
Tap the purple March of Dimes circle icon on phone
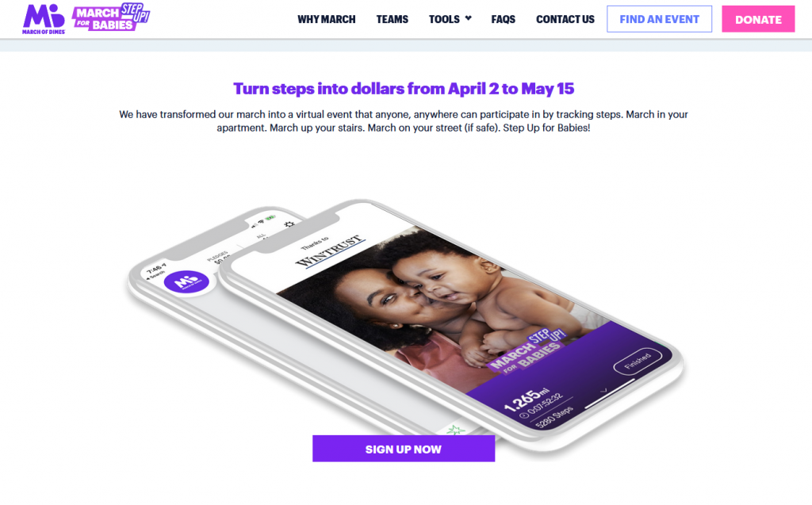pos(186,281)
